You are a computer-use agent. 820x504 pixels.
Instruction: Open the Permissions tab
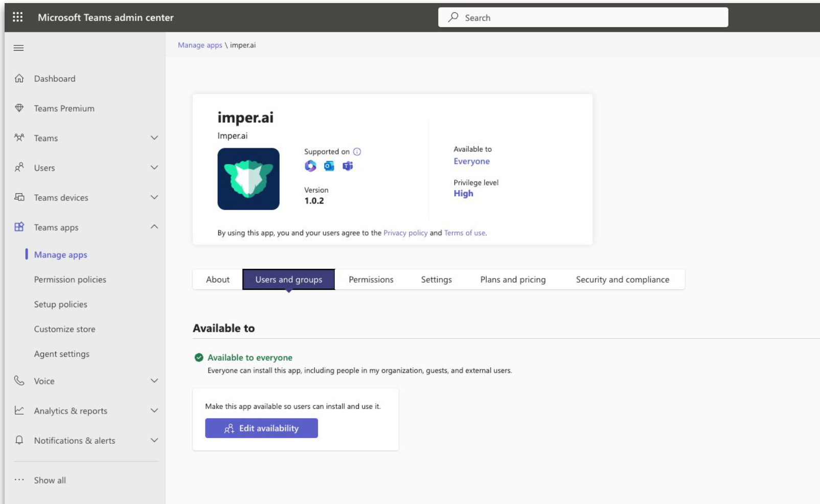(371, 280)
